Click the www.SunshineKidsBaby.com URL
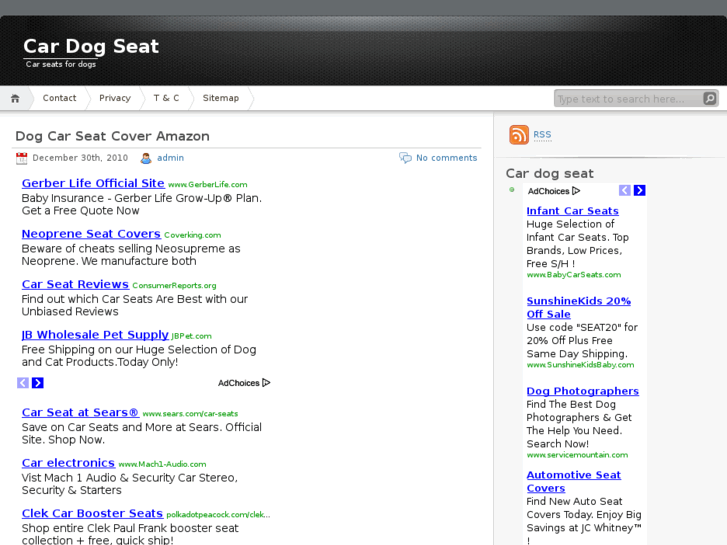The height and width of the screenshot is (545, 727). pos(580,365)
